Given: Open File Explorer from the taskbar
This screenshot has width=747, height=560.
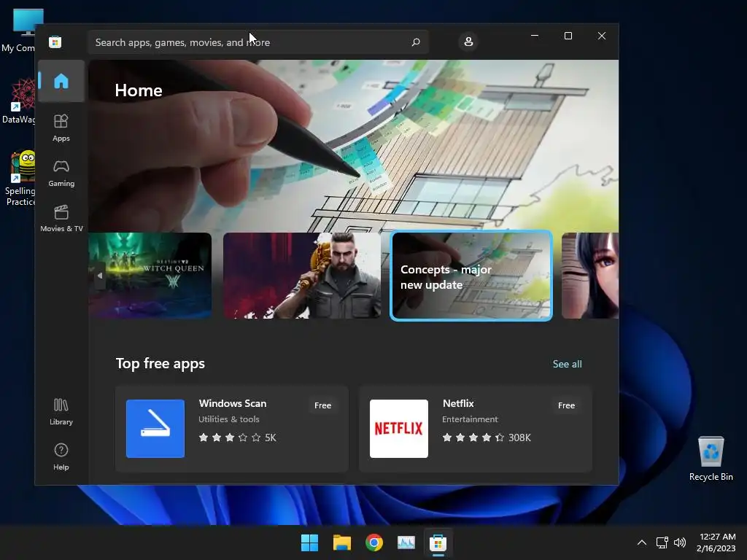Looking at the screenshot, I should (x=341, y=542).
